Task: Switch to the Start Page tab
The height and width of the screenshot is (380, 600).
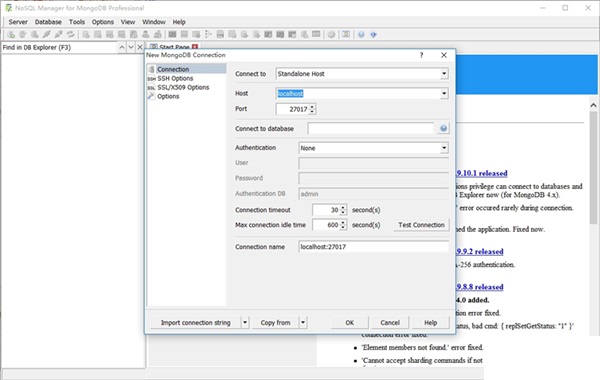Action: point(174,47)
